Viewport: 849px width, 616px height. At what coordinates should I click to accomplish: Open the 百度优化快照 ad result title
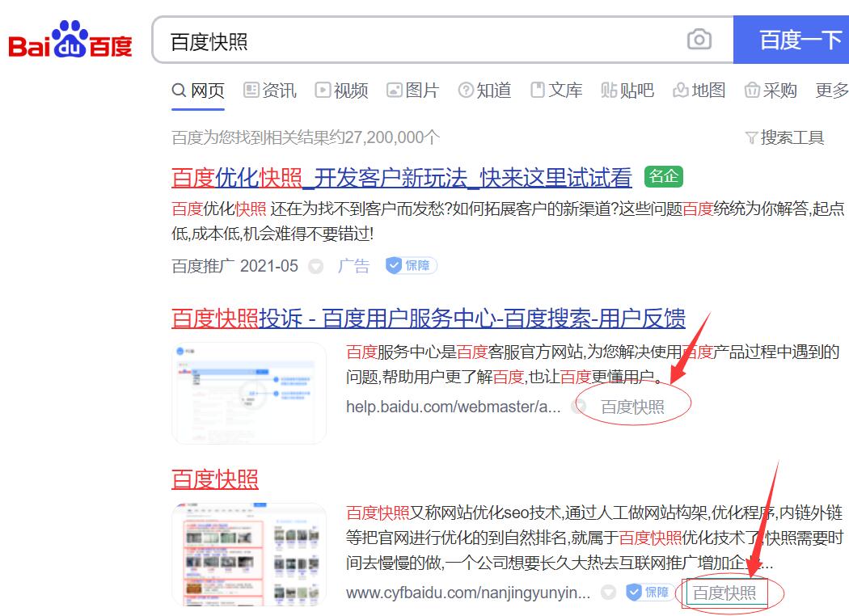click(x=401, y=178)
